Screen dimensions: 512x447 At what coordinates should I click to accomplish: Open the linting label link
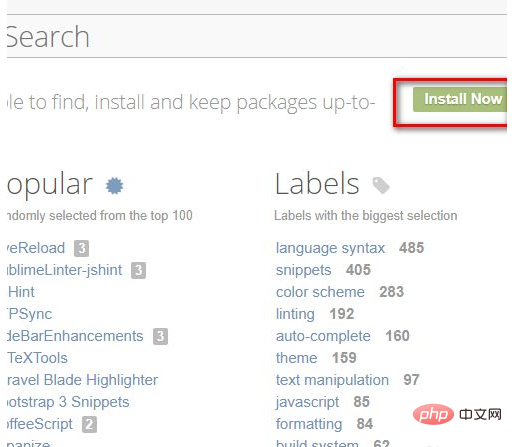(x=295, y=314)
